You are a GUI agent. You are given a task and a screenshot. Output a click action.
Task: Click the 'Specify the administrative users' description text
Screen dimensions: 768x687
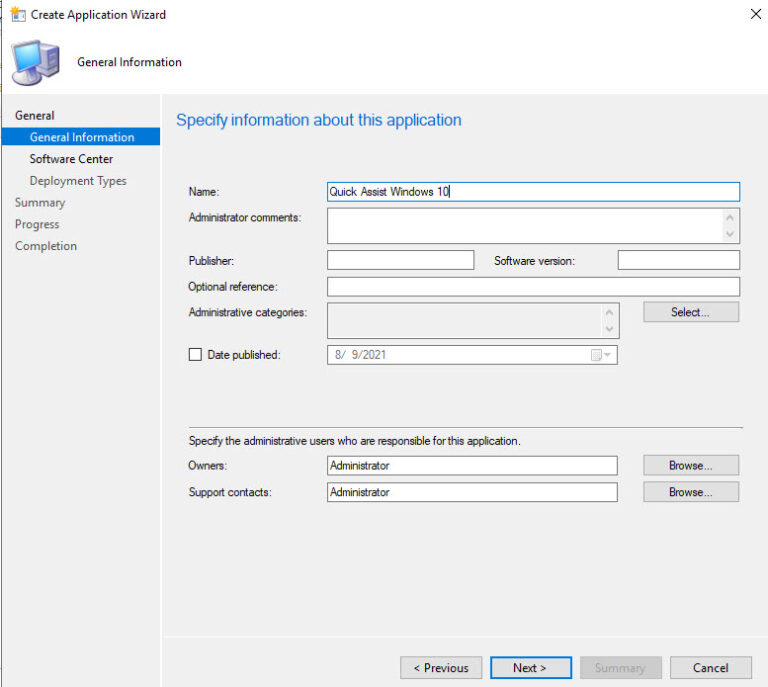pyautogui.click(x=355, y=441)
